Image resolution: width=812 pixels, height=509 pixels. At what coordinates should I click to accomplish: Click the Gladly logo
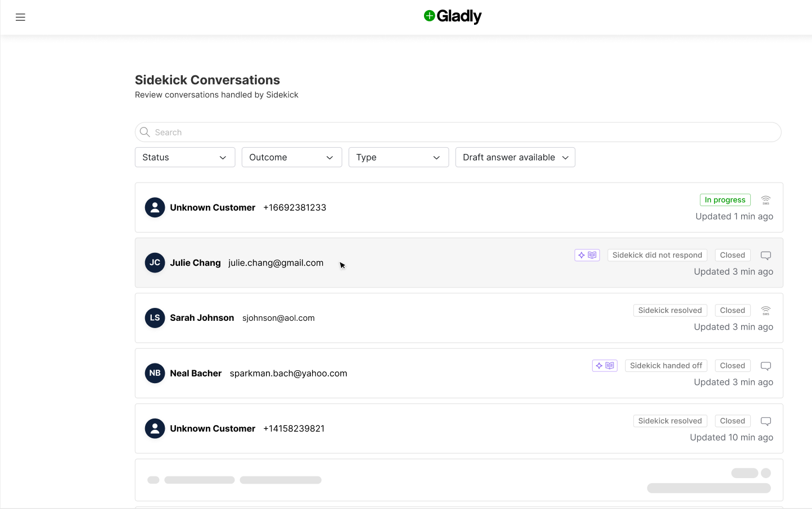[x=453, y=16]
